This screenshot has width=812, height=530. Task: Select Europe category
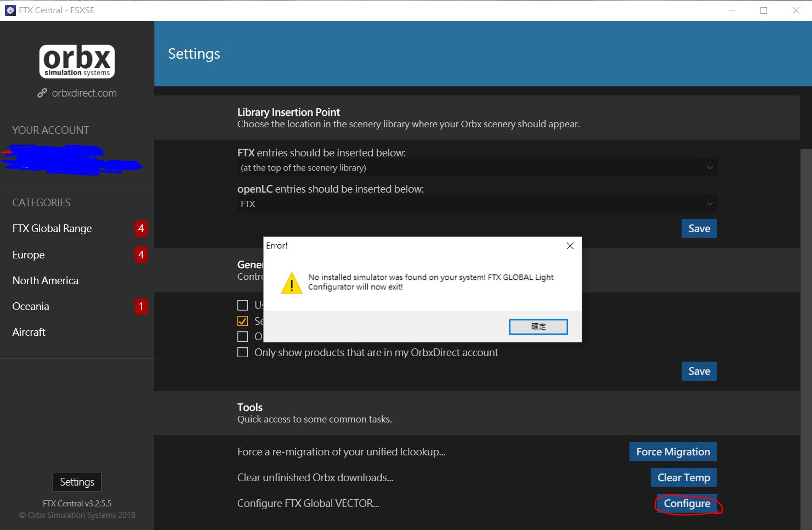(29, 255)
